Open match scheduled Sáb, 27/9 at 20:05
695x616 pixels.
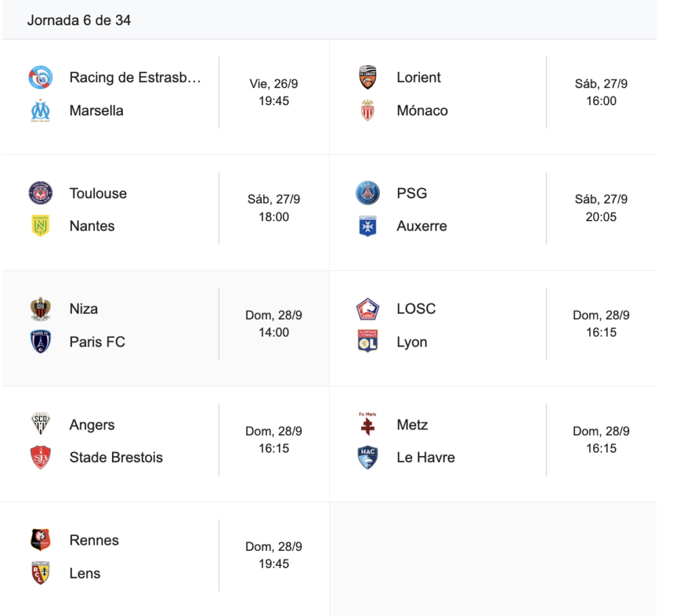(x=601, y=208)
